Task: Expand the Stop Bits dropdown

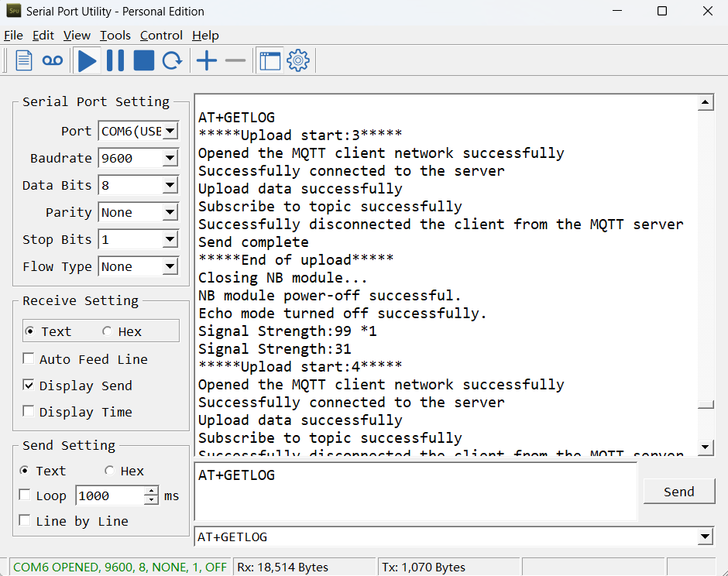Action: (170, 239)
